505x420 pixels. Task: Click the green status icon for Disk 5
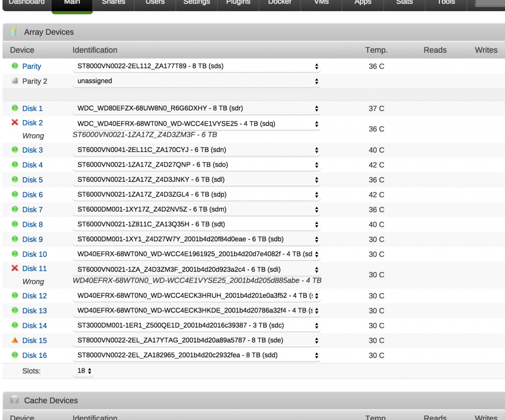click(x=15, y=179)
